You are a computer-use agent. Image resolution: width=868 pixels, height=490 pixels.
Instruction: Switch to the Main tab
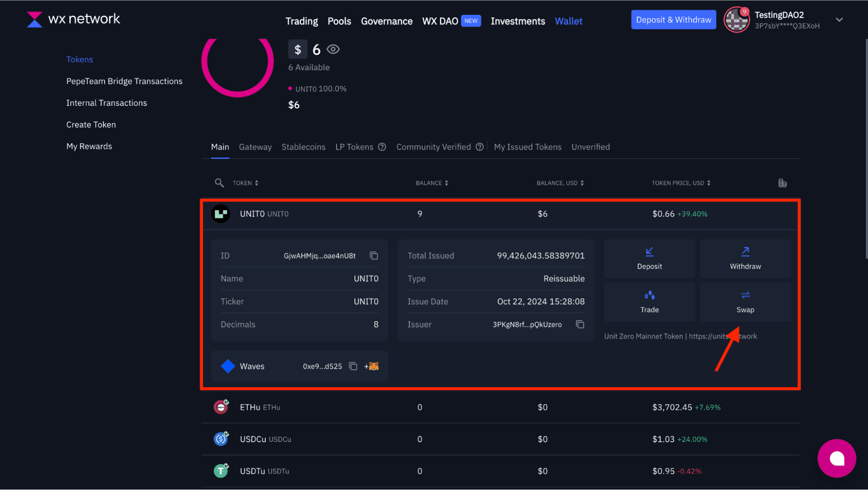220,147
